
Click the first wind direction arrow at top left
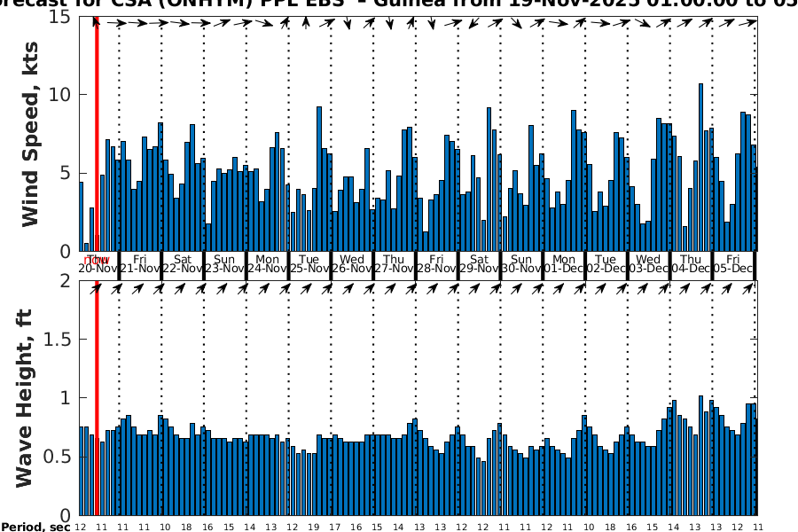96,23
